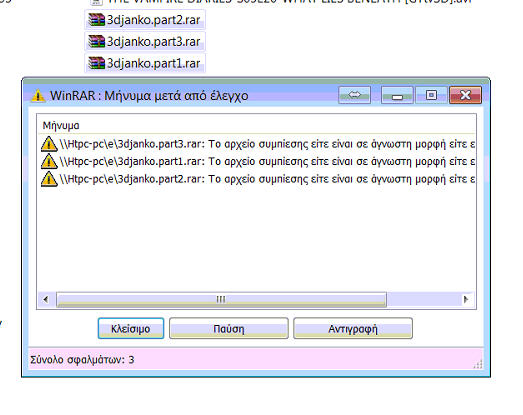The height and width of the screenshot is (415, 523).
Task: Click the WinRAR warning icon in the title bar
Action: (x=38, y=96)
